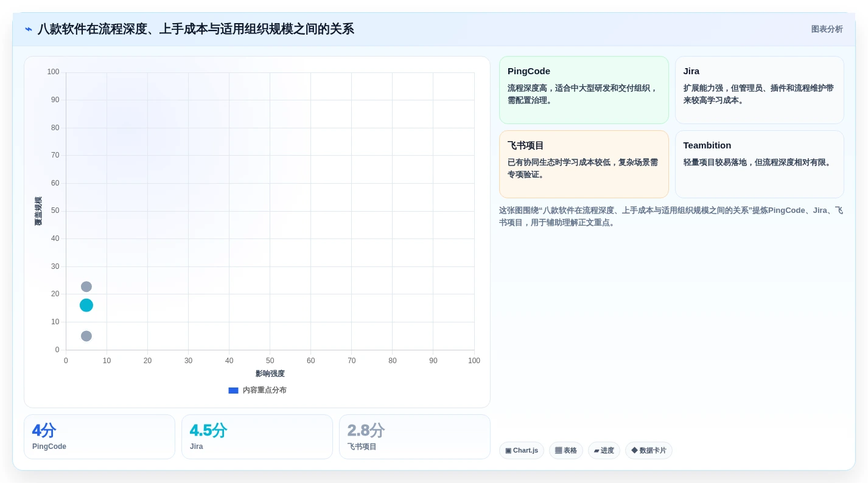Open the Teambition description card
Viewport: 868px width, 483px height.
coord(759,164)
